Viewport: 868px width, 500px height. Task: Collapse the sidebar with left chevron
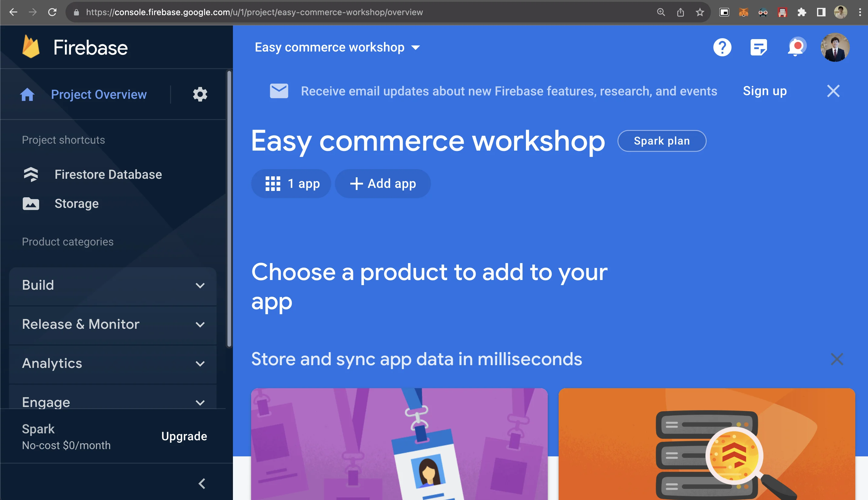(202, 484)
